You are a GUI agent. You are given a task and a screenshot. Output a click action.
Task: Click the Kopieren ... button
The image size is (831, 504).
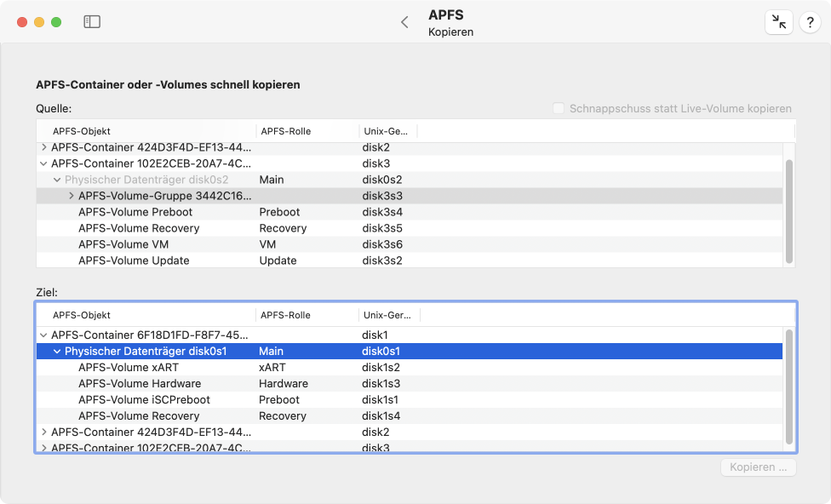coord(758,467)
